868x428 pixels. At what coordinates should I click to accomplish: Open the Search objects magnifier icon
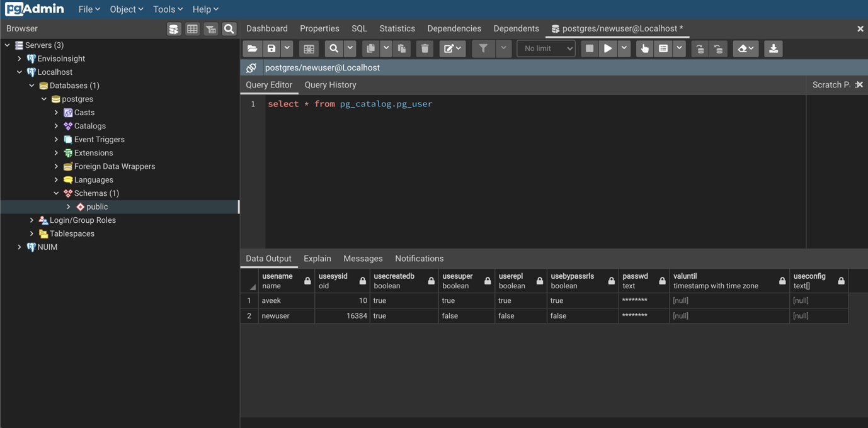(x=229, y=28)
